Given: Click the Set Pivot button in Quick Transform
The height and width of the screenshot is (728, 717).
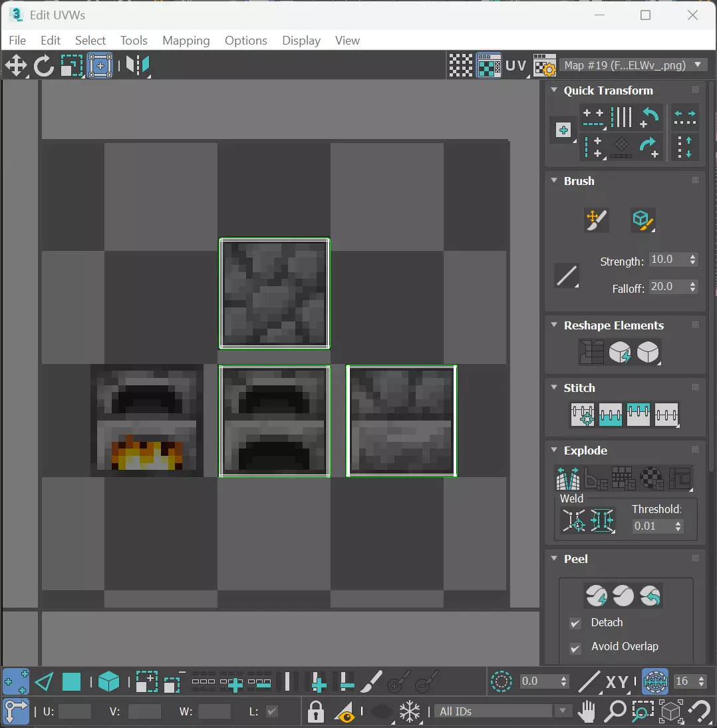Looking at the screenshot, I should tap(564, 130).
